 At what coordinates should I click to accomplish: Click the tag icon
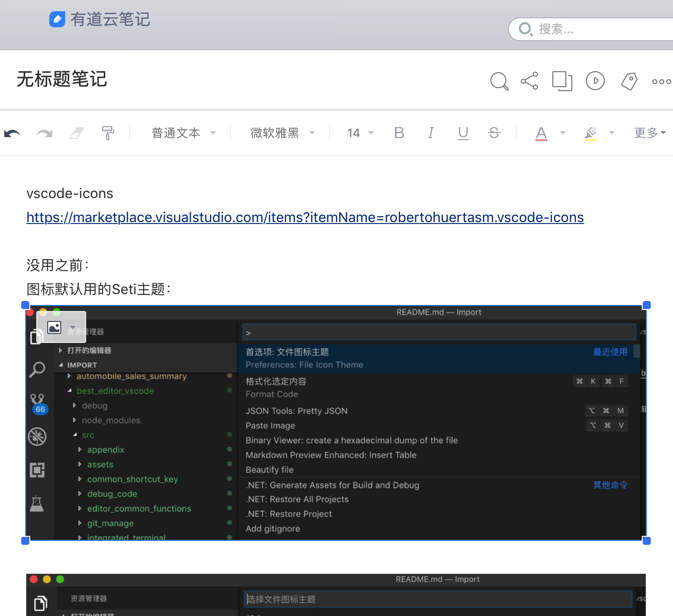(629, 81)
